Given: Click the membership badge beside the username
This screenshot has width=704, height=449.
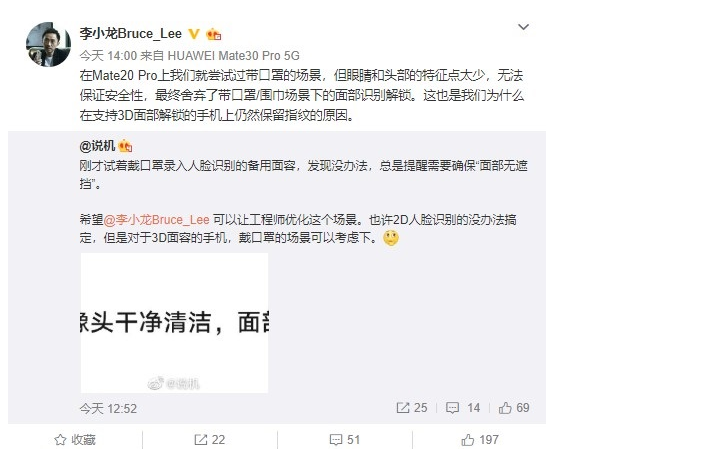Looking at the screenshot, I should point(213,34).
